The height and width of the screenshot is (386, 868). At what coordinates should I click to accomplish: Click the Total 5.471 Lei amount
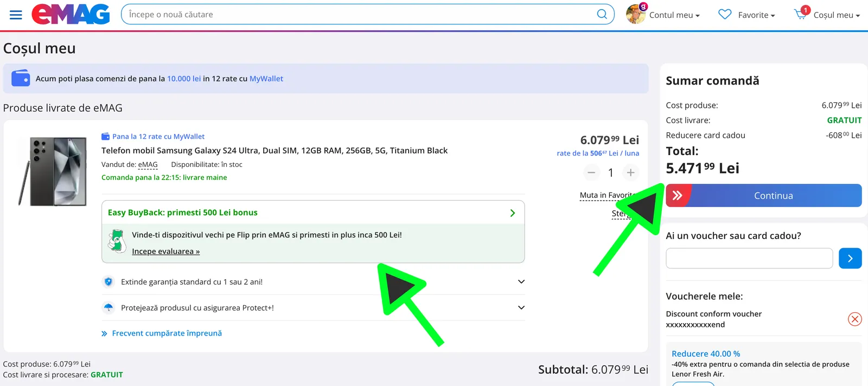703,168
